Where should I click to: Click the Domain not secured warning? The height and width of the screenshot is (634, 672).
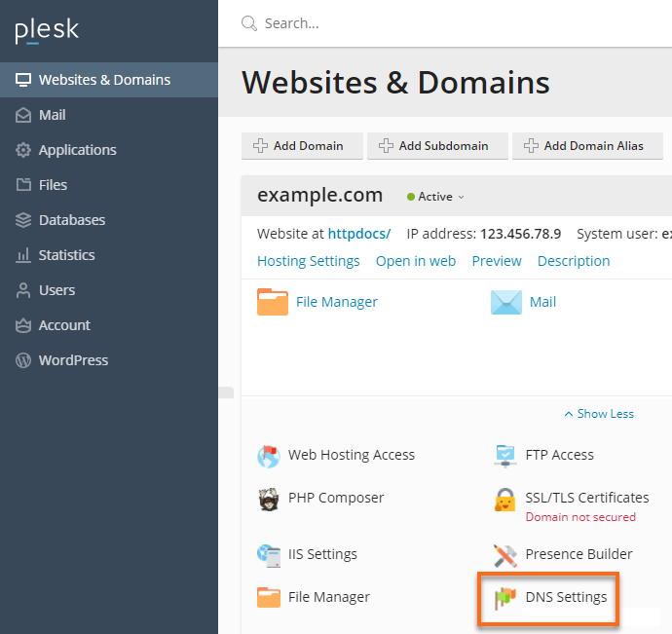(580, 517)
